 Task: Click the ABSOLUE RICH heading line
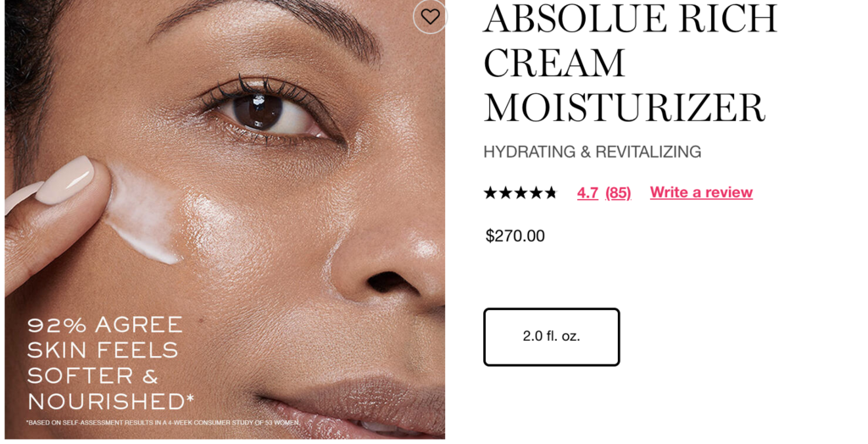pyautogui.click(x=631, y=19)
